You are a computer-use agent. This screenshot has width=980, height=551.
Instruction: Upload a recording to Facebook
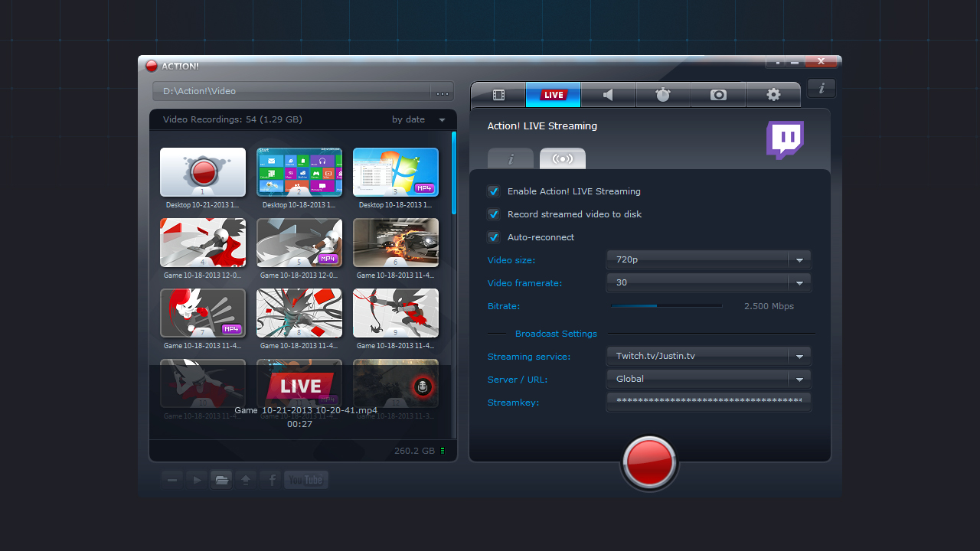[269, 480]
